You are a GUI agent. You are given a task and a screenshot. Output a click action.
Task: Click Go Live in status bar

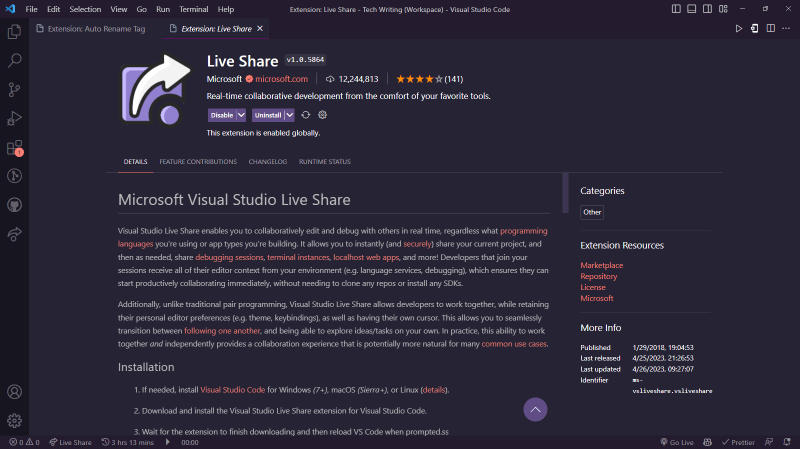coord(677,442)
